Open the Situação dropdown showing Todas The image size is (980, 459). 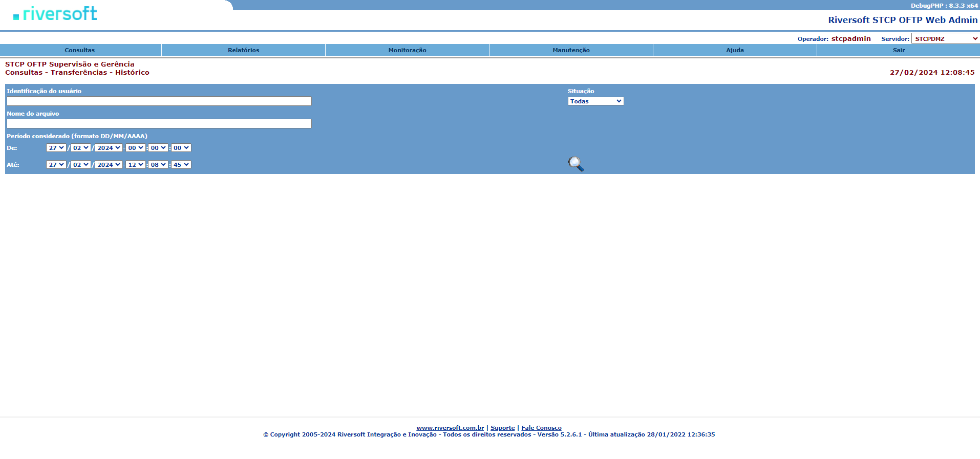[x=595, y=101]
